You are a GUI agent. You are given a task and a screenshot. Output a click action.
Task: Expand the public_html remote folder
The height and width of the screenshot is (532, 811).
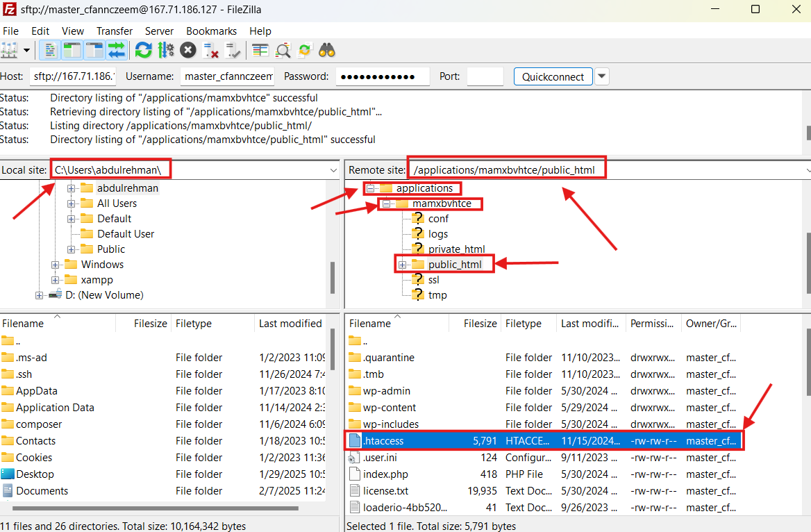tap(401, 265)
